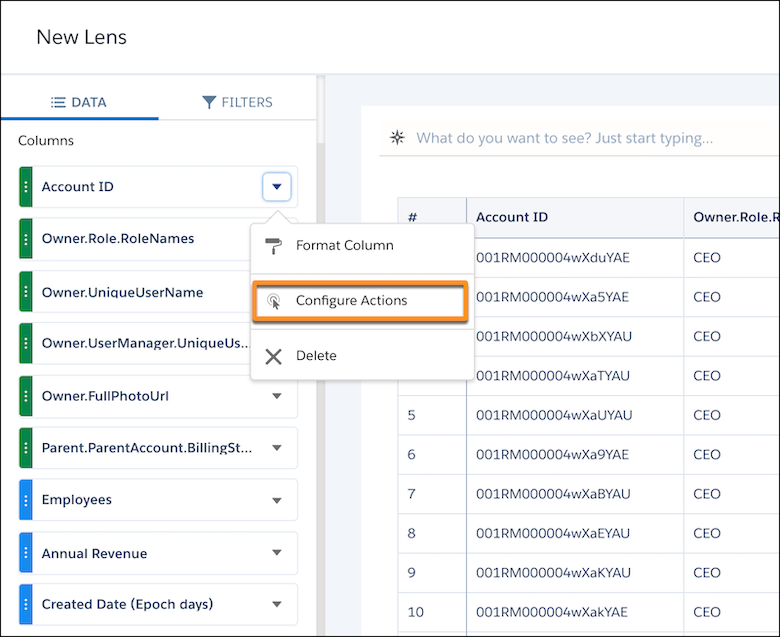Click the left panel vertical scrollbar
780x637 pixels.
click(321, 355)
